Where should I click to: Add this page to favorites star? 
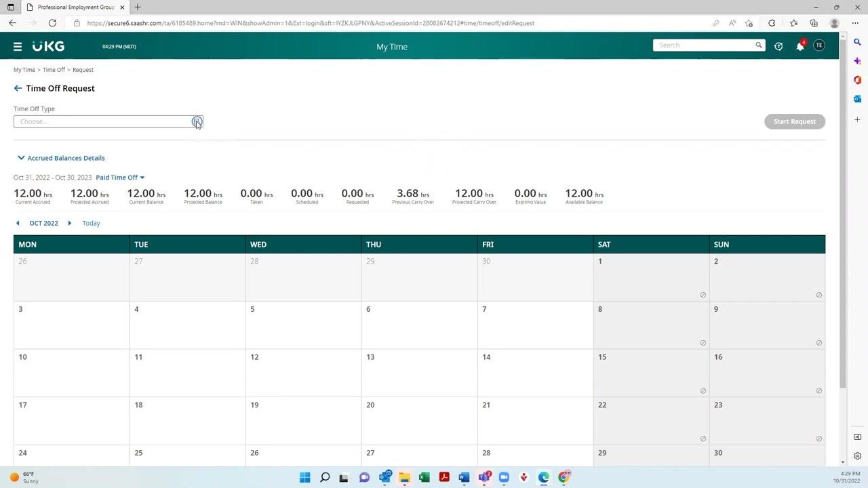749,23
